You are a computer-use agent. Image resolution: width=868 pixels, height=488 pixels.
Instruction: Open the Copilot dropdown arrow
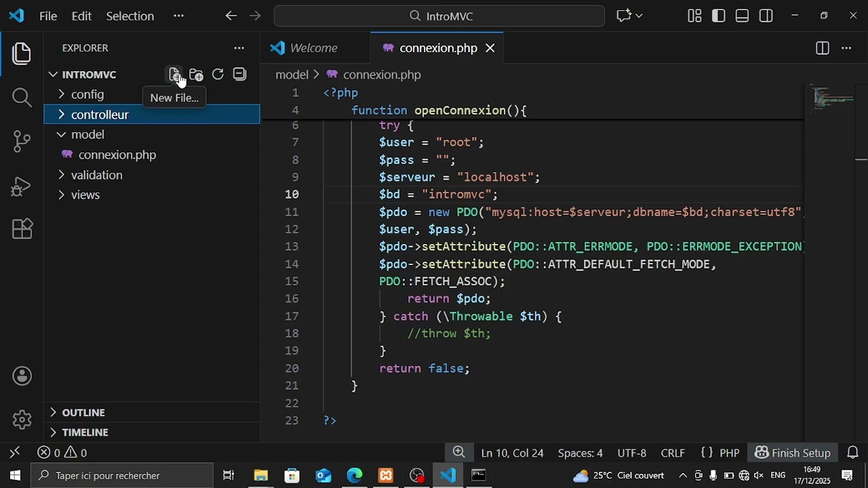coord(639,16)
